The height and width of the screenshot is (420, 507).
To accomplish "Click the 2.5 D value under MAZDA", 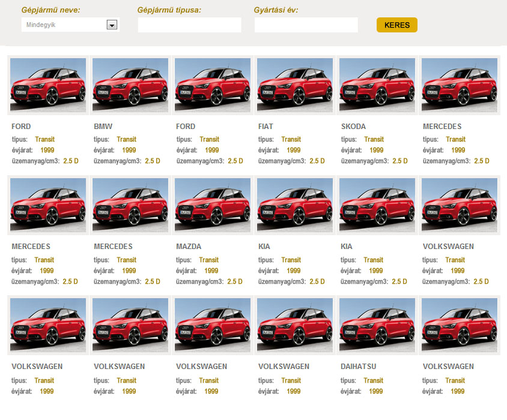I will coord(235,281).
